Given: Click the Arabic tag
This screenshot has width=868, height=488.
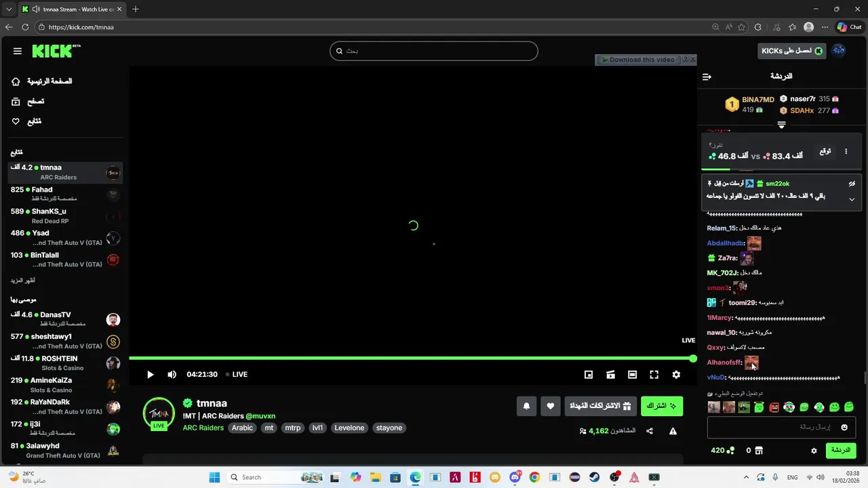Looking at the screenshot, I should (x=242, y=428).
